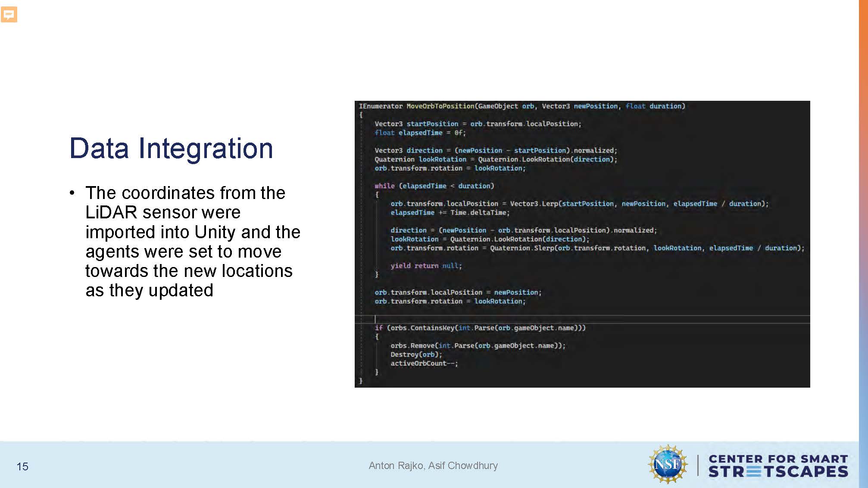Viewport: 868px width, 488px height.
Task: Click the yield return null code line
Action: coord(426,266)
